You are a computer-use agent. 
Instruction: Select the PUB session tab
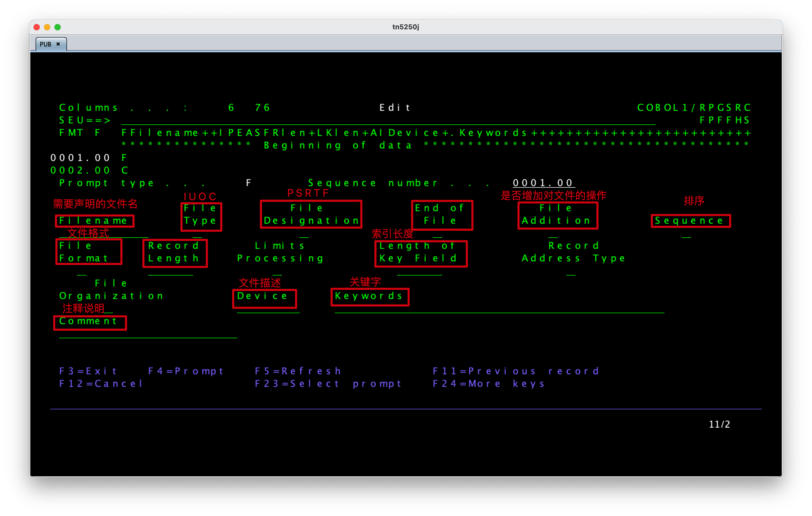(46, 44)
